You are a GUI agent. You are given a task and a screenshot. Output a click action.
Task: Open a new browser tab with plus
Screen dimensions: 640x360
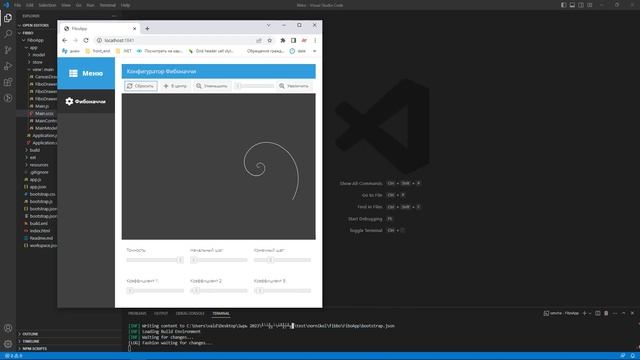click(x=147, y=29)
